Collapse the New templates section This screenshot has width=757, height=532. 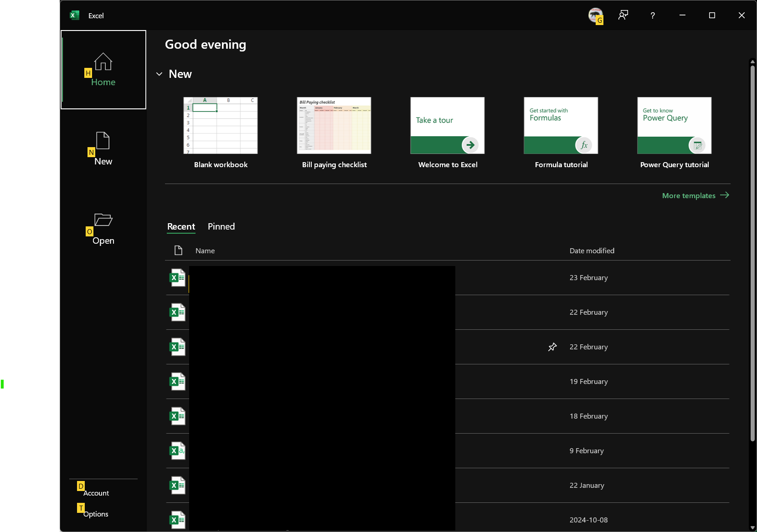[x=160, y=74]
